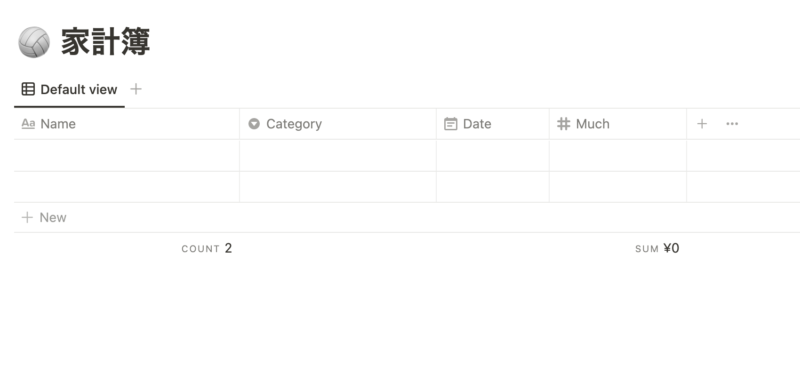
Task: Click the 家計簿 page title
Action: click(x=106, y=42)
